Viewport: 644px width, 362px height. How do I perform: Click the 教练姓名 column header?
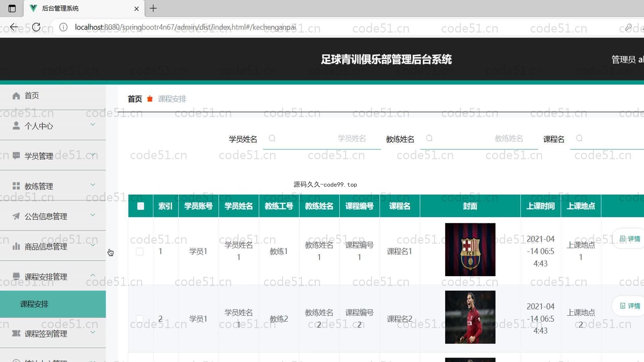point(319,206)
